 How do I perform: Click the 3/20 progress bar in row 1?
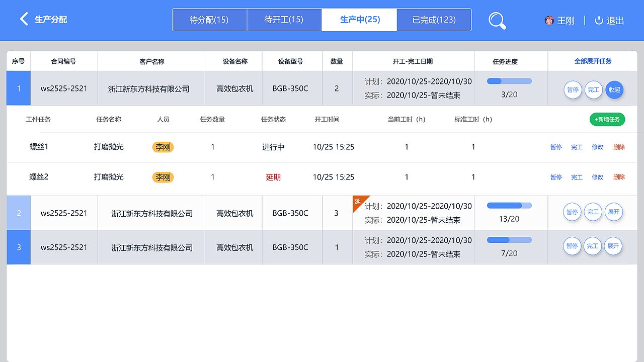(x=509, y=81)
